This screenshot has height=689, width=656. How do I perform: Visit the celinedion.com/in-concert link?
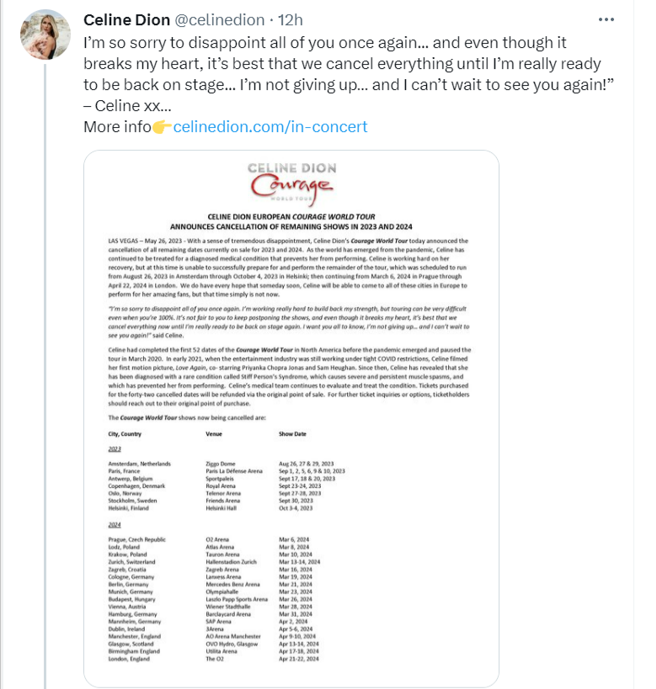pos(270,127)
